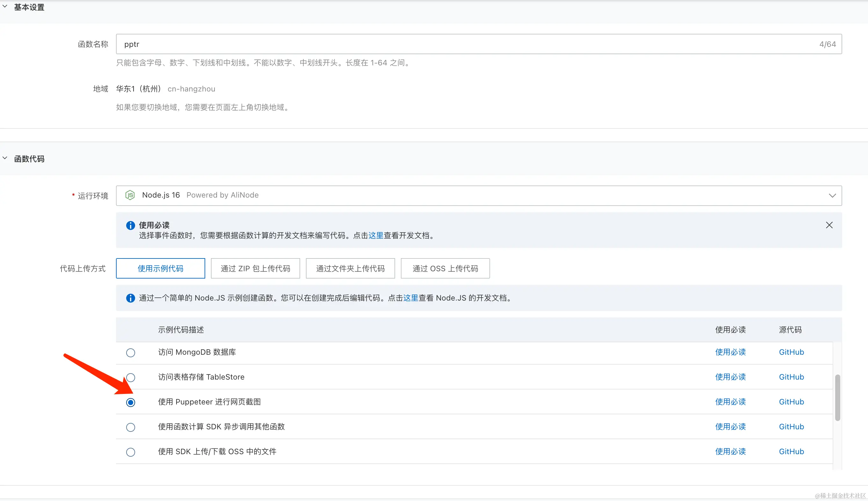Select the 访问表格存储 TableStore radio button
This screenshot has height=501, width=868.
130,377
